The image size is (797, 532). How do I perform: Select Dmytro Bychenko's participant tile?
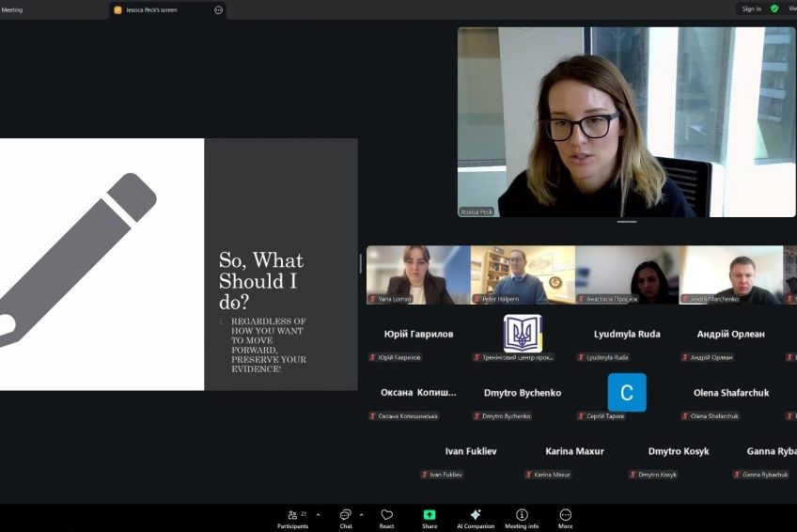(x=523, y=399)
